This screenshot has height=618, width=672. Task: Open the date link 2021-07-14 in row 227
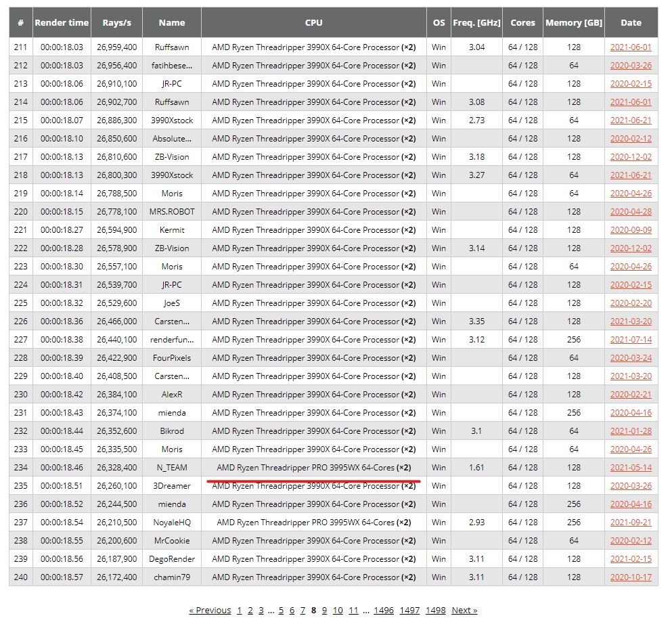pos(631,340)
